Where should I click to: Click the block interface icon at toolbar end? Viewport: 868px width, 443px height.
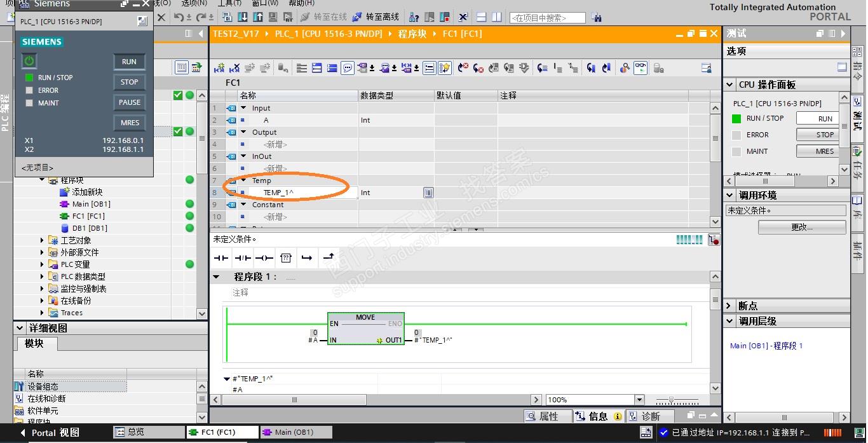tap(706, 68)
